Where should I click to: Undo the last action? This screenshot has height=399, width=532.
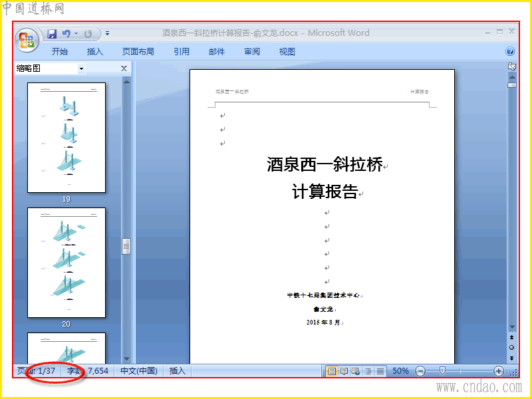[x=66, y=34]
